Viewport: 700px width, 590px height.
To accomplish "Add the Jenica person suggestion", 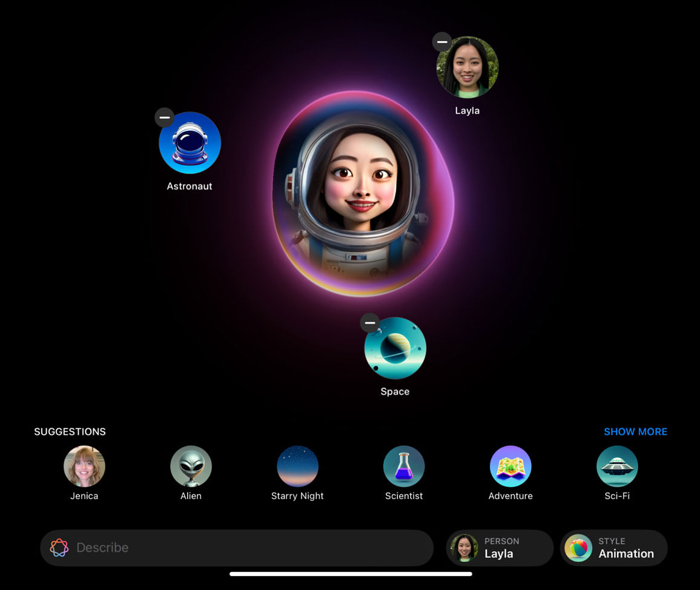I will [84, 466].
